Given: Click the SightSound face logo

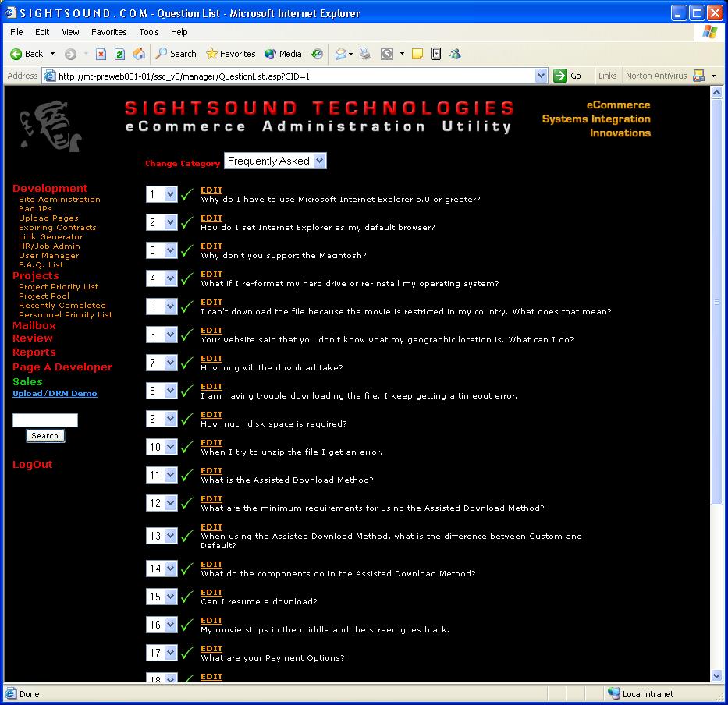Looking at the screenshot, I should 50,126.
